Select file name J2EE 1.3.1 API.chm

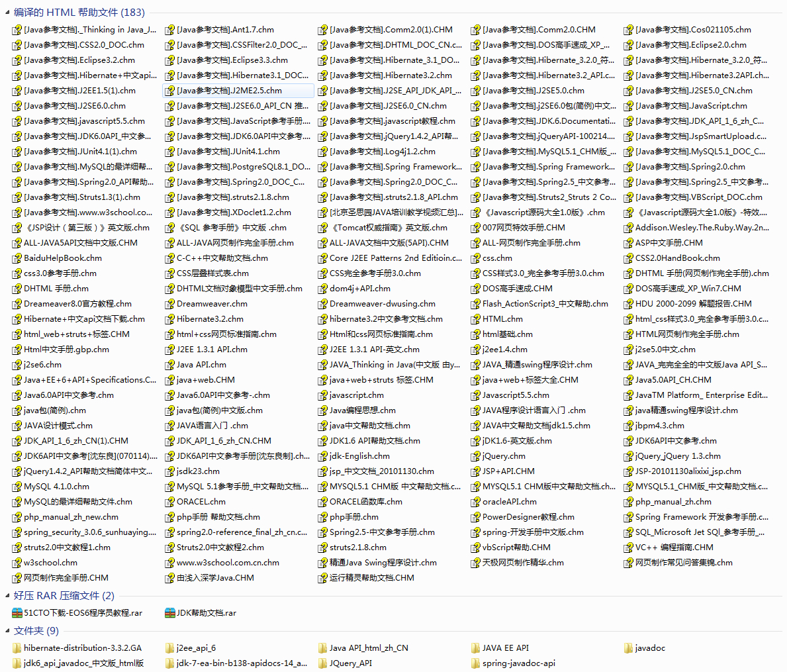pos(212,350)
